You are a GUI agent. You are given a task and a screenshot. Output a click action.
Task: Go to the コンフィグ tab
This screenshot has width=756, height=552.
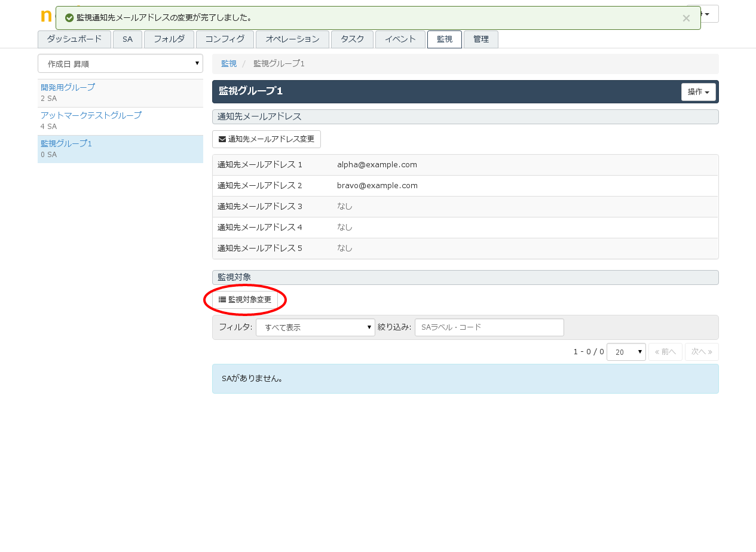pos(225,39)
